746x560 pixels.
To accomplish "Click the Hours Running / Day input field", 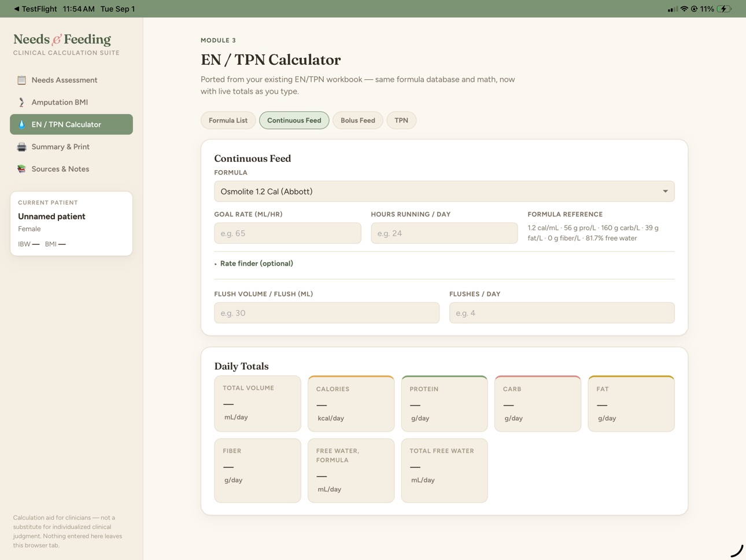I will tap(444, 233).
